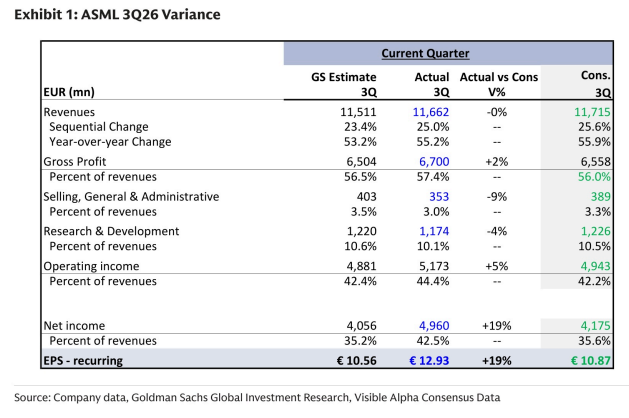The height and width of the screenshot is (418, 629).
Task: Click SG&A estimate value 403
Action: [x=367, y=197]
